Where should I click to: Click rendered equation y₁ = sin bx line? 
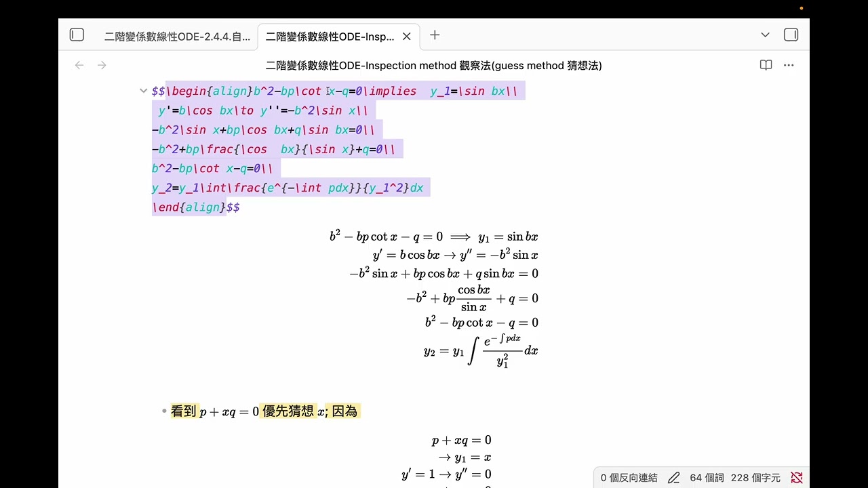(x=434, y=236)
